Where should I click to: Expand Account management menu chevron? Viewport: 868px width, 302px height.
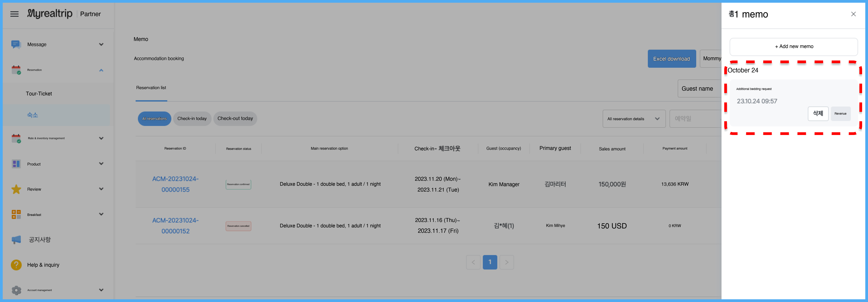(x=101, y=290)
